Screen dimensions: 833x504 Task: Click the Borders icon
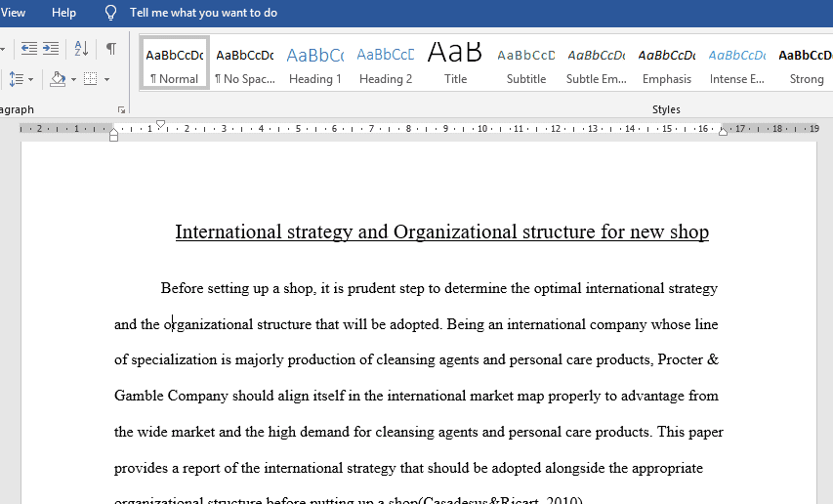point(91,79)
